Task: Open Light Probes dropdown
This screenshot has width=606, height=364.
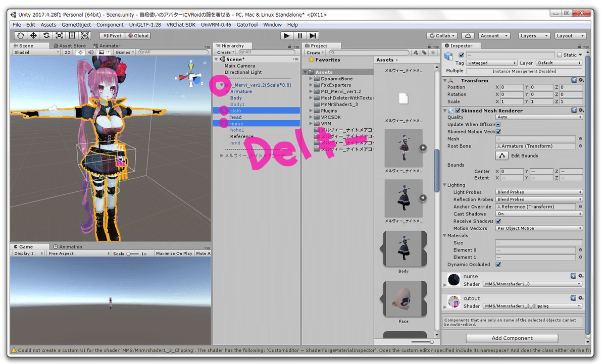Action: pyautogui.click(x=539, y=192)
